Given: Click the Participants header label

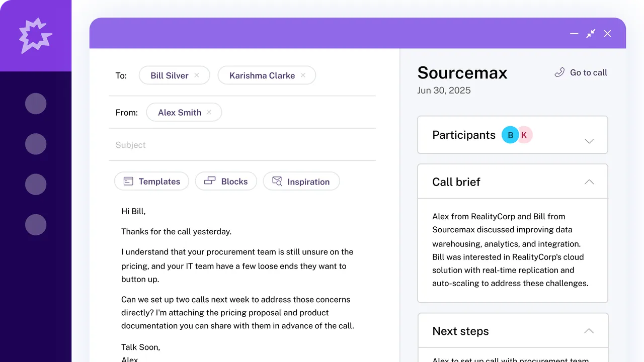Looking at the screenshot, I should [x=464, y=135].
